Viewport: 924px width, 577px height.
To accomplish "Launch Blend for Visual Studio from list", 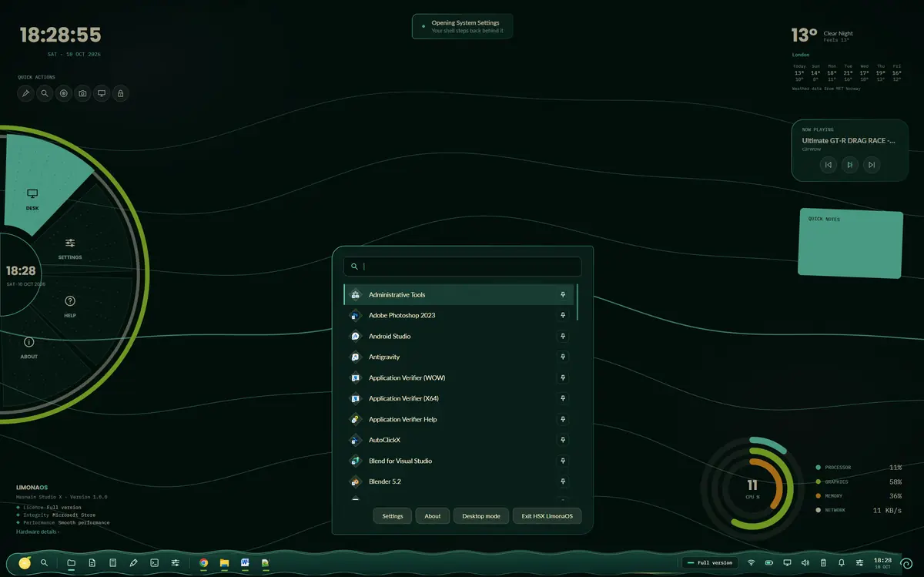I will (x=459, y=461).
